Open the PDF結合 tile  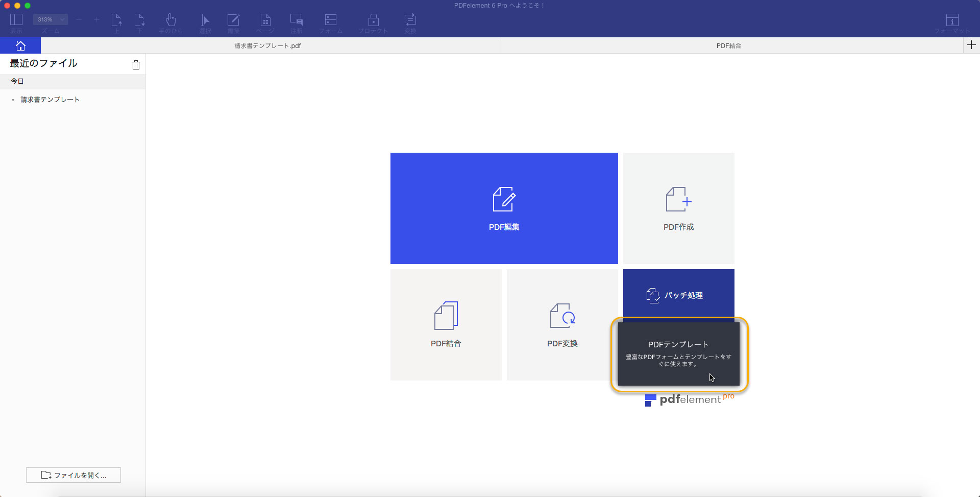[446, 325]
